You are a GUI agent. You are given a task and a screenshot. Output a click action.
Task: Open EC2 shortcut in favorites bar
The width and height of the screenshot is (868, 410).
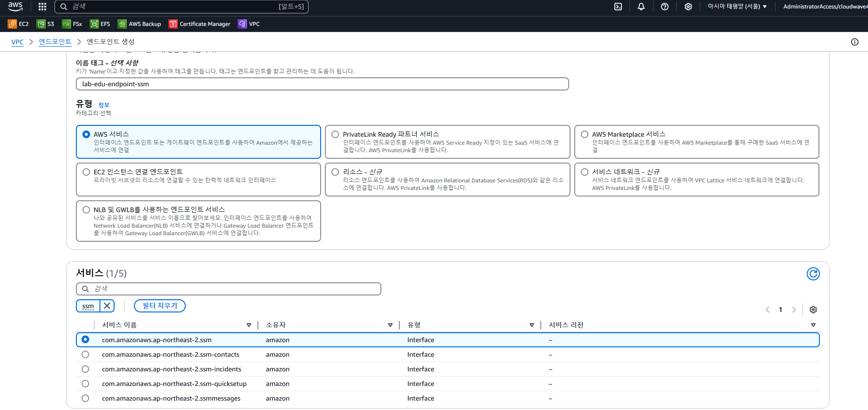[18, 24]
